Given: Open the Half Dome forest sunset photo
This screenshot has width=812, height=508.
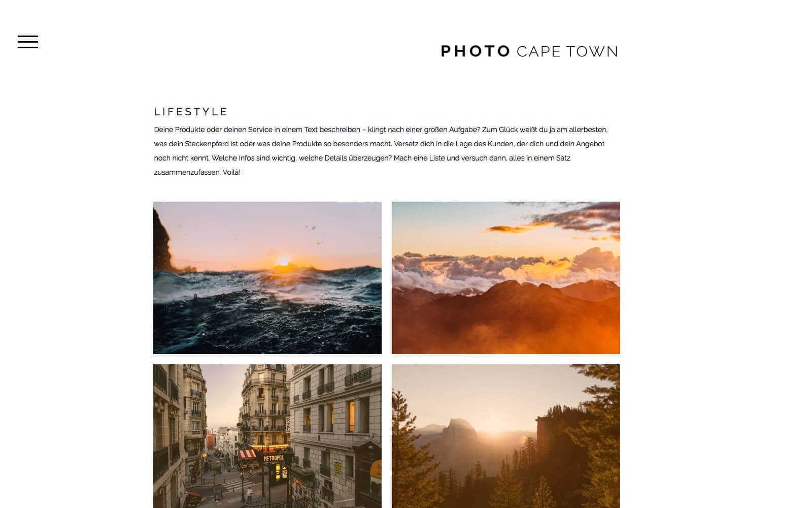Looking at the screenshot, I should pos(506,436).
